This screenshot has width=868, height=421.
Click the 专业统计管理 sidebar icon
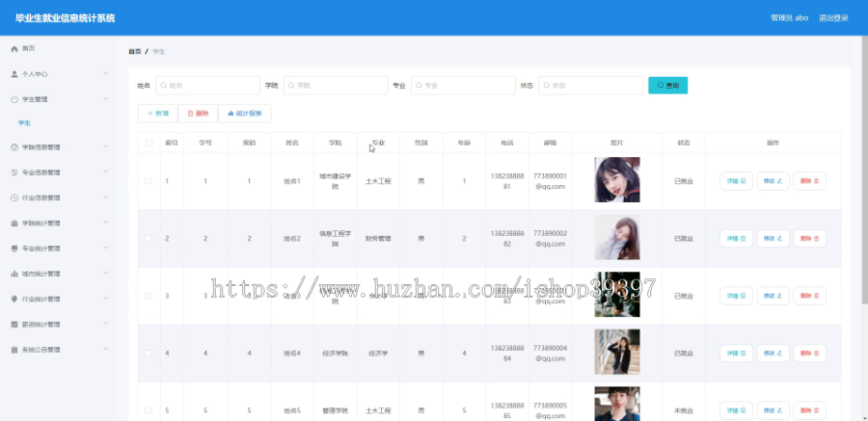tap(14, 249)
